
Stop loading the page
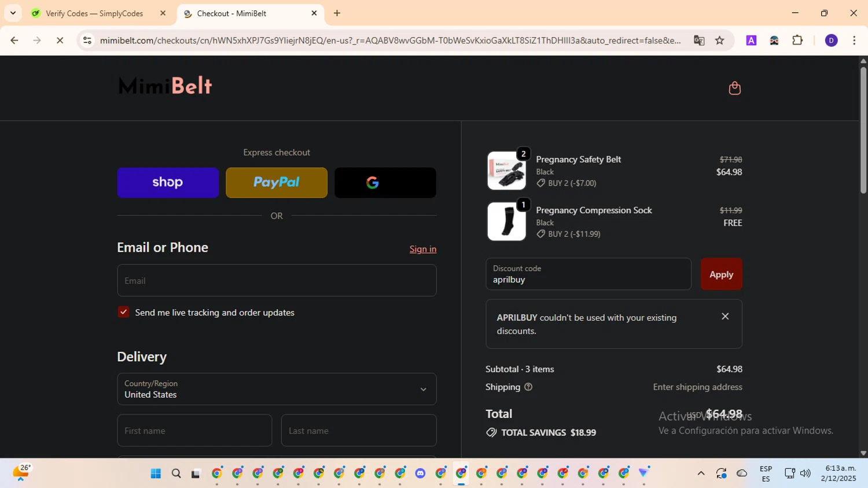[x=60, y=41]
